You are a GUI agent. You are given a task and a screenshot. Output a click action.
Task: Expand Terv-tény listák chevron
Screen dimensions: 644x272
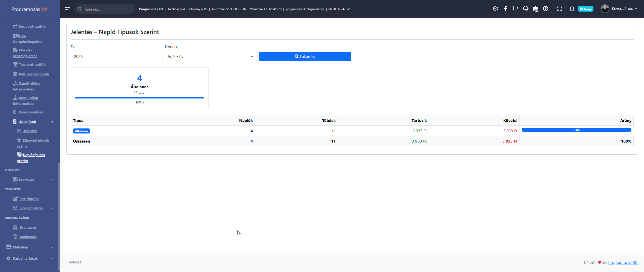[x=52, y=208]
